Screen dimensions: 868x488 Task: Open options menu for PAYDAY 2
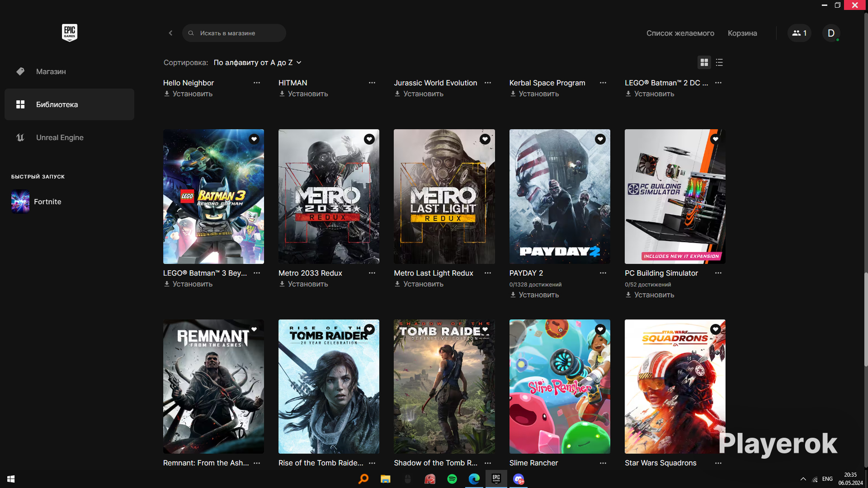[603, 273]
